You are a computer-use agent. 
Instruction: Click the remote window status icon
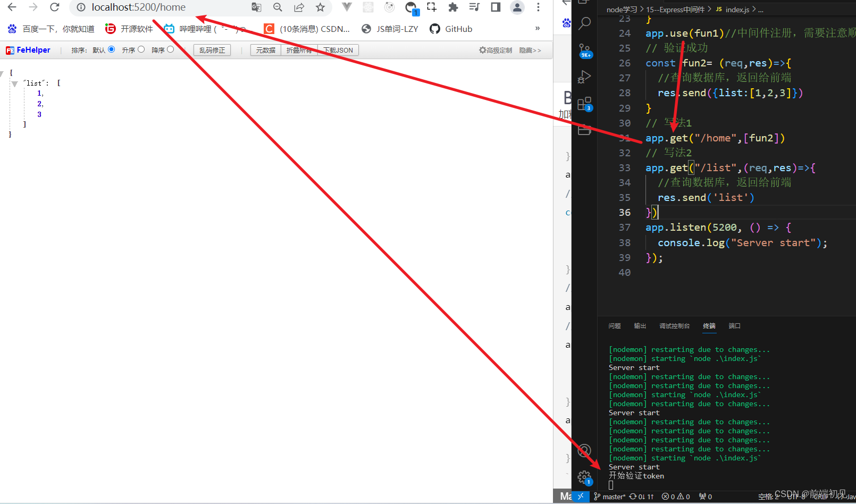pos(581,497)
